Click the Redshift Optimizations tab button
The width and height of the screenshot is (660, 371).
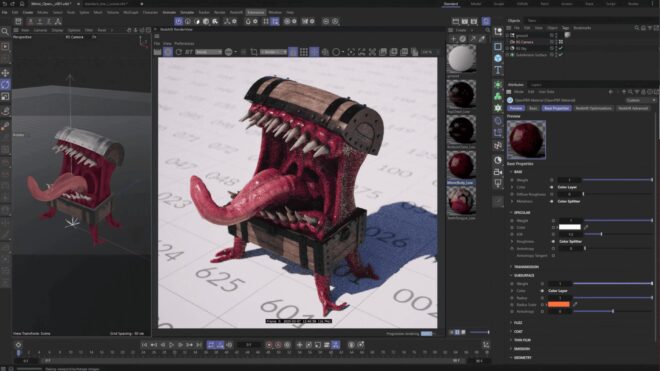pos(593,108)
